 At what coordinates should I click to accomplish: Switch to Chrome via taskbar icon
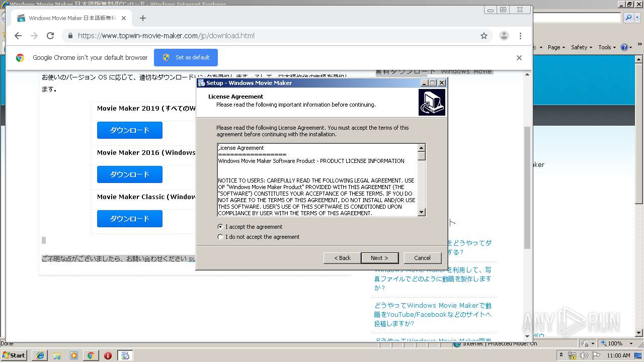(91, 355)
